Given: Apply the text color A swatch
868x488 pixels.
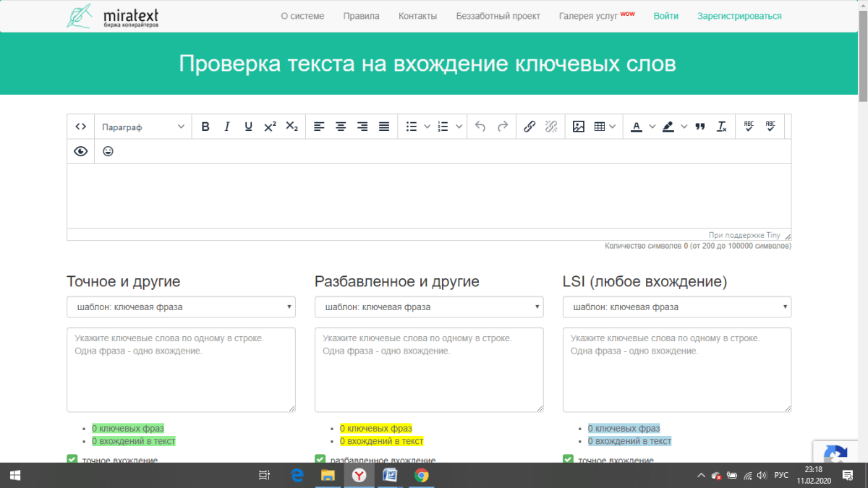Looking at the screenshot, I should 636,127.
